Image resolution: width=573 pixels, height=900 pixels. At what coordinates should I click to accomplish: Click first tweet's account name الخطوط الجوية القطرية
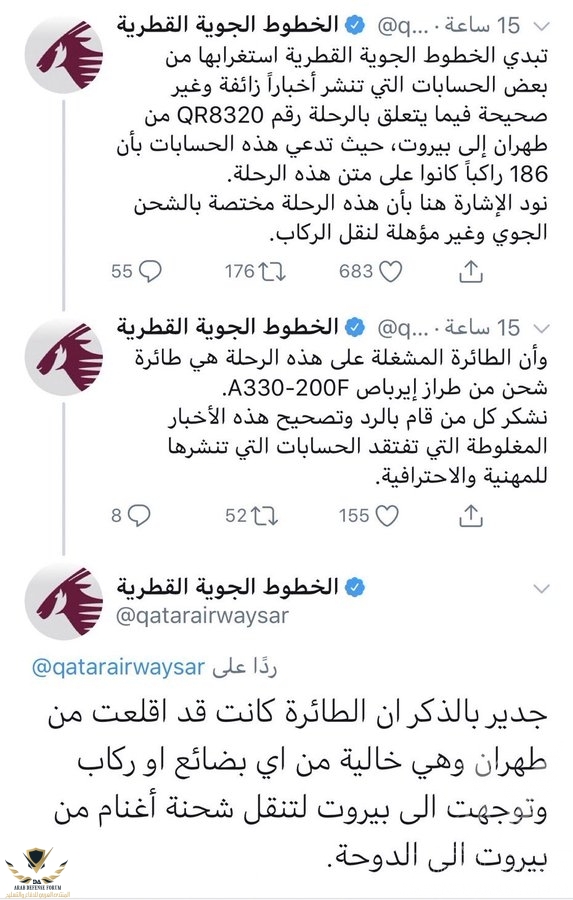coord(227,26)
